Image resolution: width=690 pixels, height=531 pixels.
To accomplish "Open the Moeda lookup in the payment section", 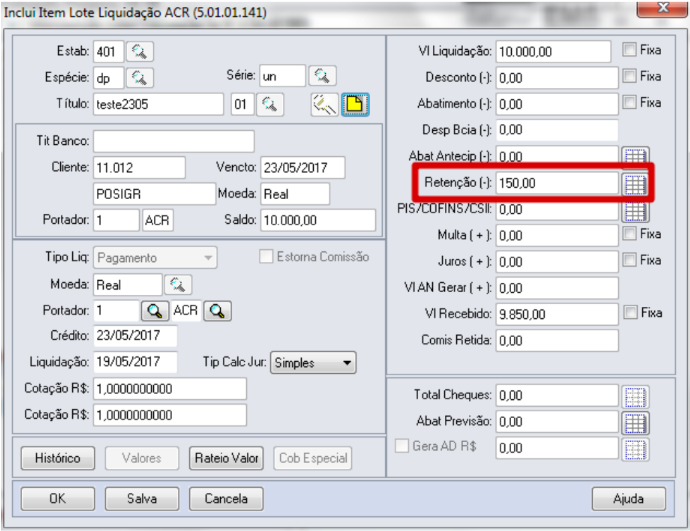I will pos(178,285).
